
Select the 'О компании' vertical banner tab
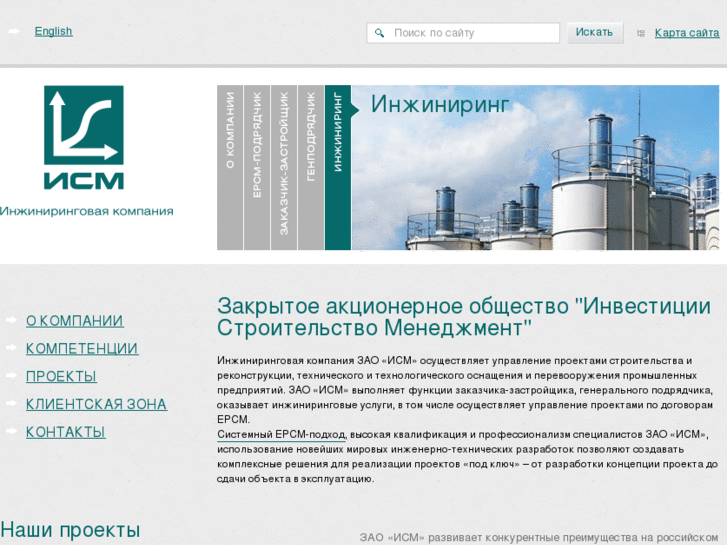click(230, 167)
